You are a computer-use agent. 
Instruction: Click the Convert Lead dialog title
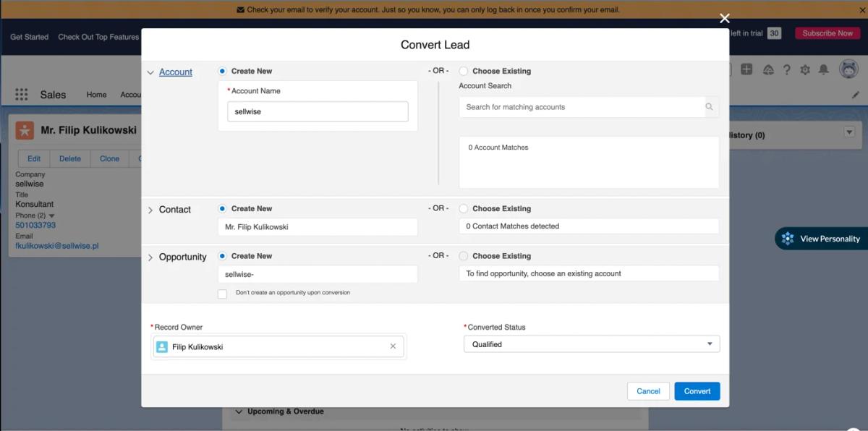pyautogui.click(x=435, y=45)
